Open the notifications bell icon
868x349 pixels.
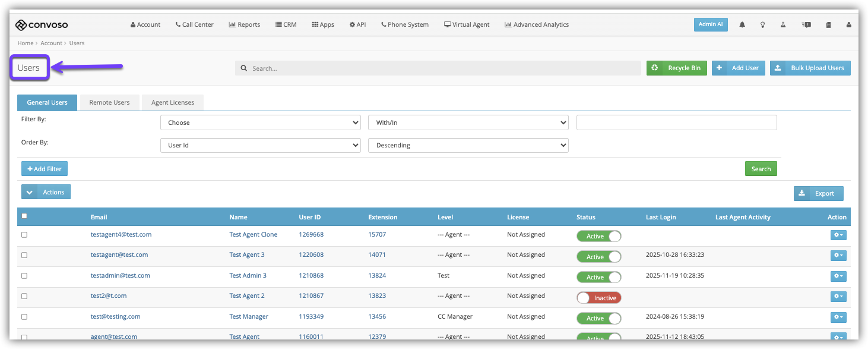[742, 25]
